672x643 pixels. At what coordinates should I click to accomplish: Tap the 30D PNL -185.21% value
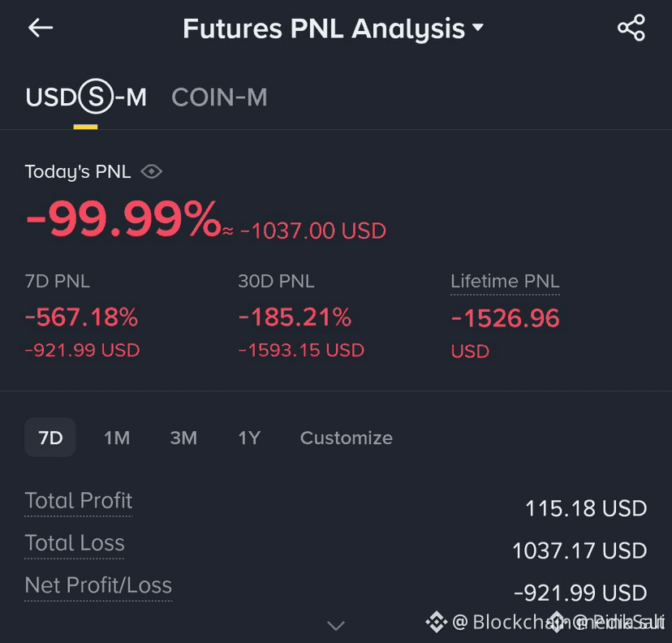295,317
